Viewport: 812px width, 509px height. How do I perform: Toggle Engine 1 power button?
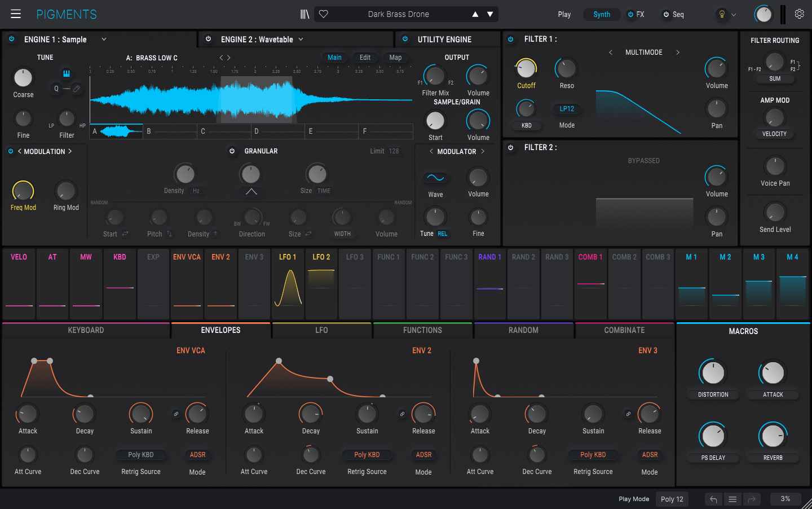pyautogui.click(x=12, y=39)
